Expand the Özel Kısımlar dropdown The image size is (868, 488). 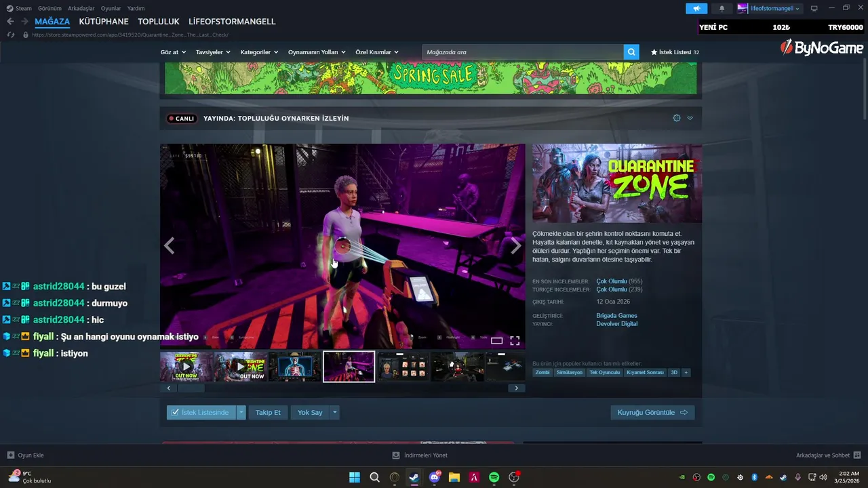[377, 52]
